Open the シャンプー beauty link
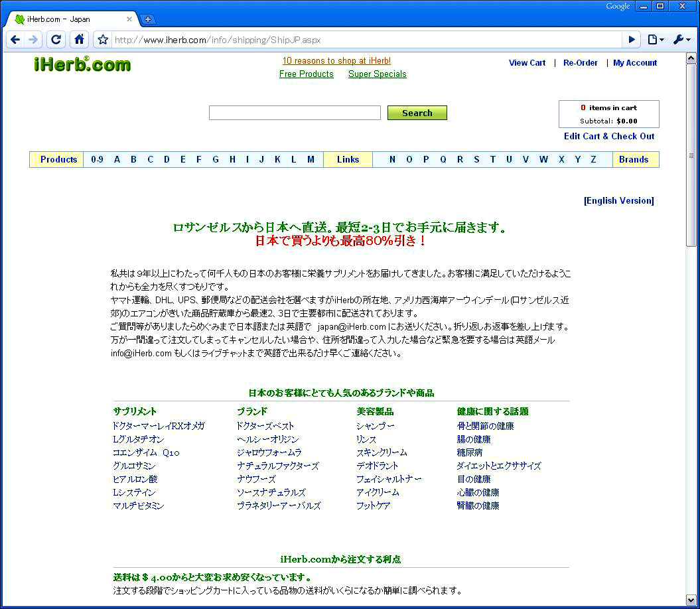 tap(375, 426)
